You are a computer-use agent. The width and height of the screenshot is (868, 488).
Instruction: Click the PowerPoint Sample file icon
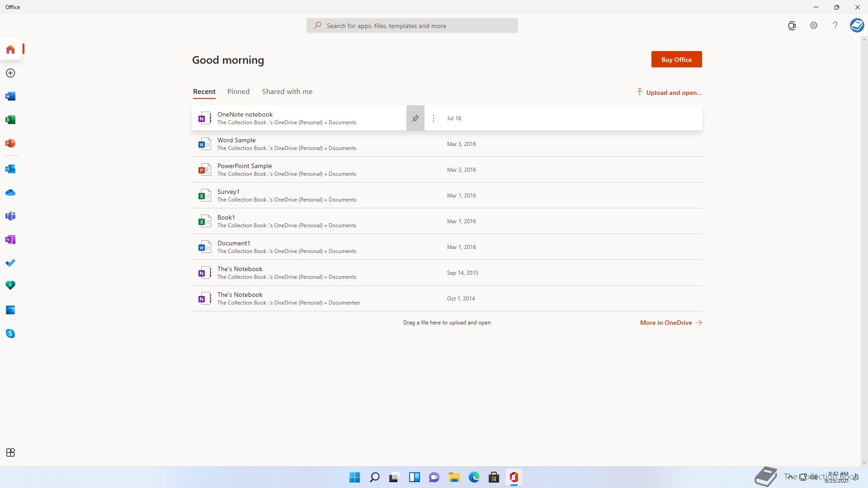tap(204, 170)
